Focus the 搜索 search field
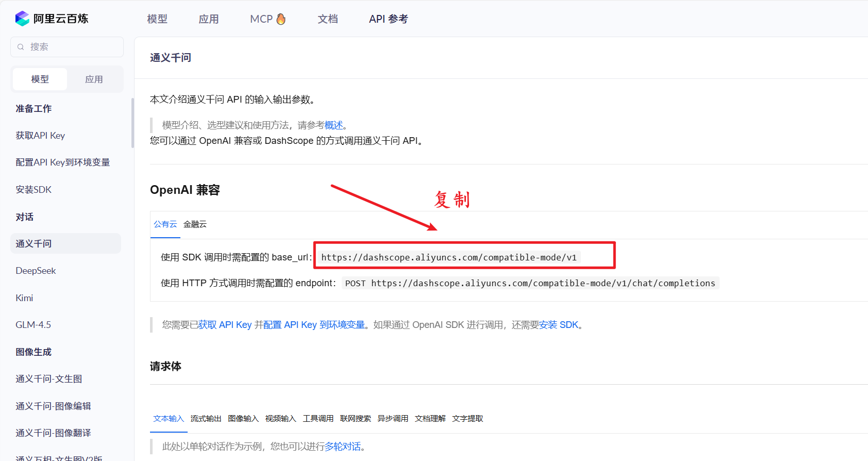This screenshot has width=868, height=461. [67, 47]
